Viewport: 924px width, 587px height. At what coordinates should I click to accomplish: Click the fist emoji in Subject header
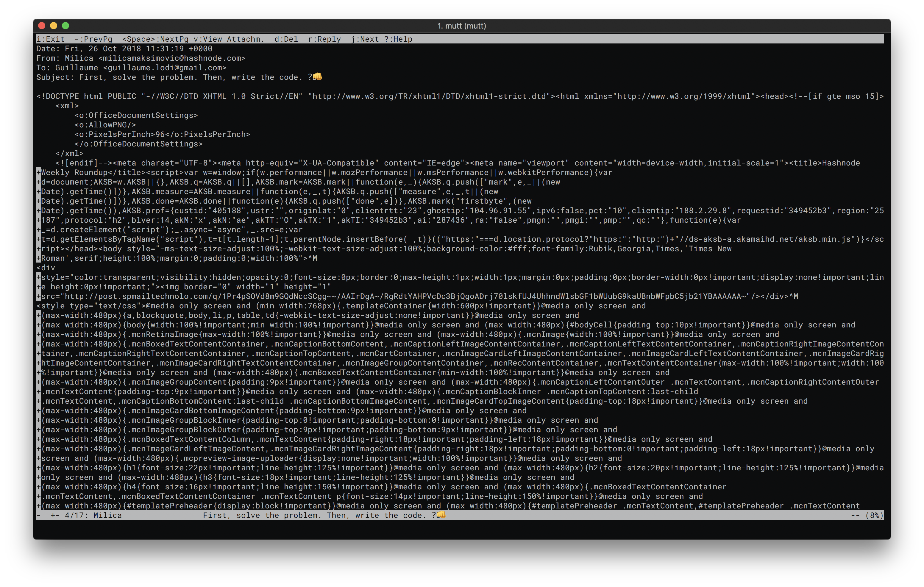[317, 77]
